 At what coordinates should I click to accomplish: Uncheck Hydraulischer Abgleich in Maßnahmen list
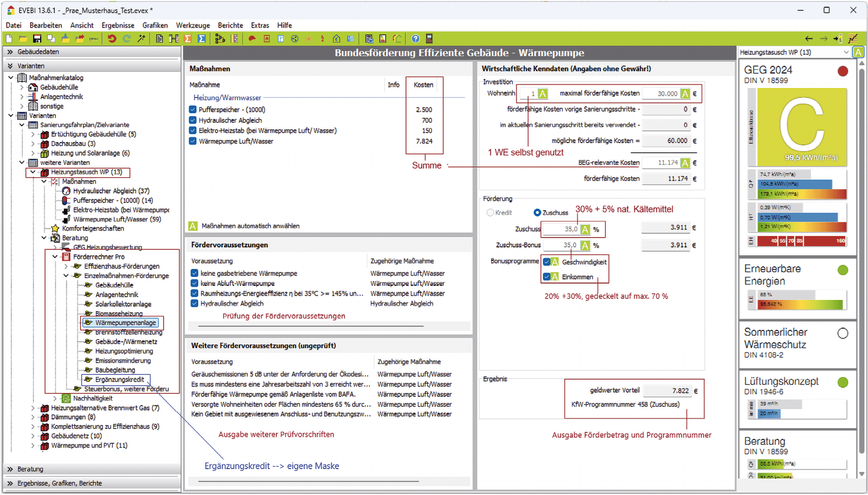[x=193, y=120]
